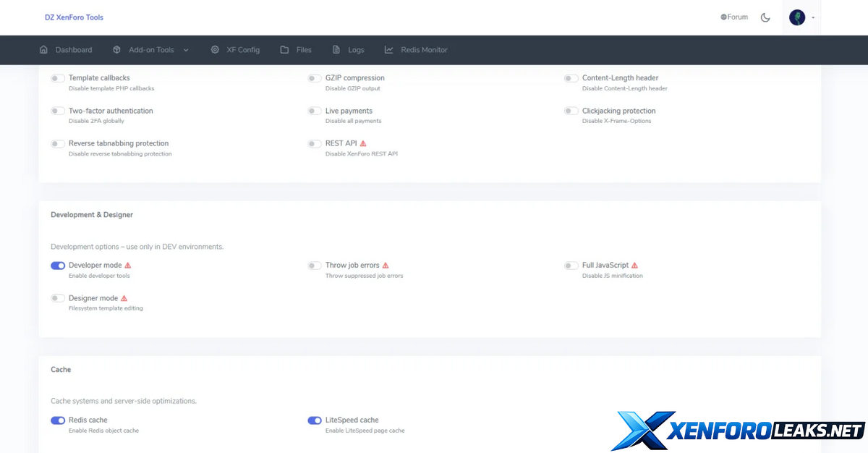The width and height of the screenshot is (868, 453).
Task: Toggle the GZIP compression switch
Action: (x=315, y=78)
